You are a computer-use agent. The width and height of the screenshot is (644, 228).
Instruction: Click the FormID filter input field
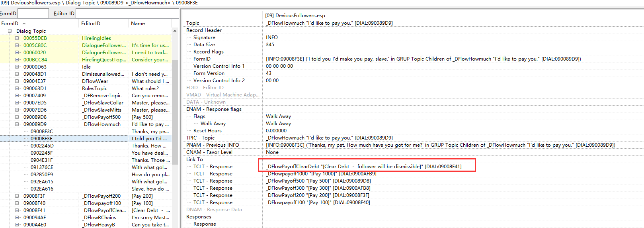click(x=33, y=13)
